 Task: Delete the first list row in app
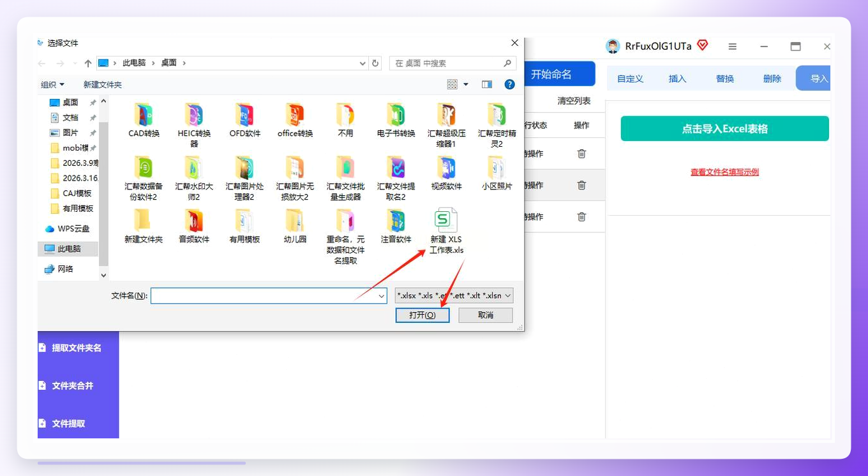coord(581,154)
